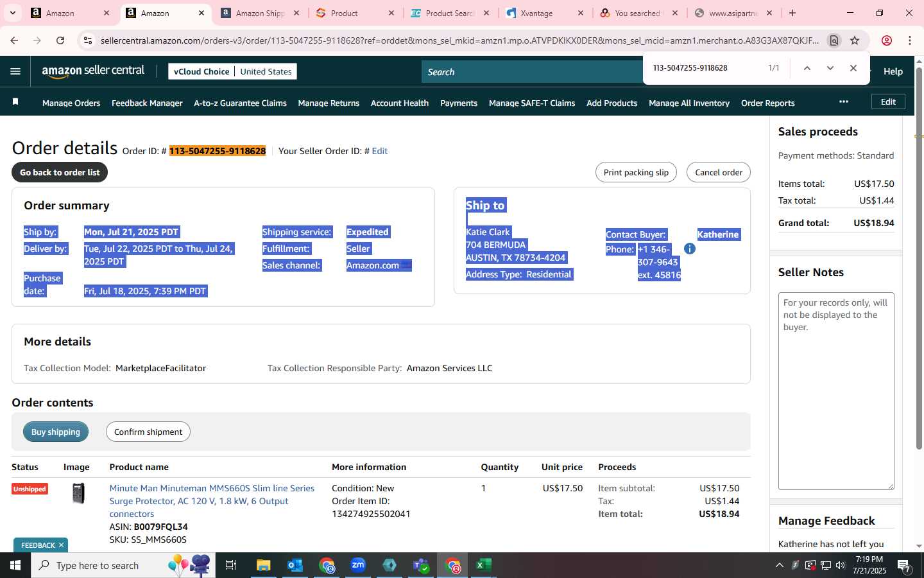Open Payments menu item
924x578 pixels.
(x=459, y=103)
